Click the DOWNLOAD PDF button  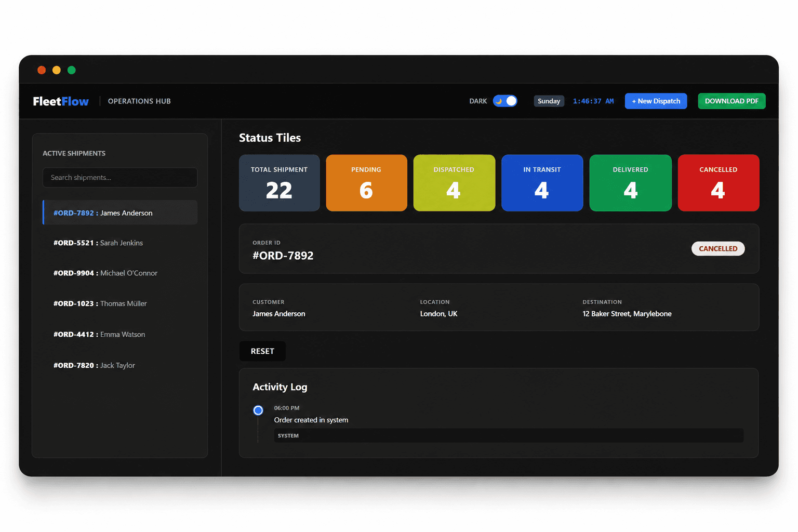(731, 101)
